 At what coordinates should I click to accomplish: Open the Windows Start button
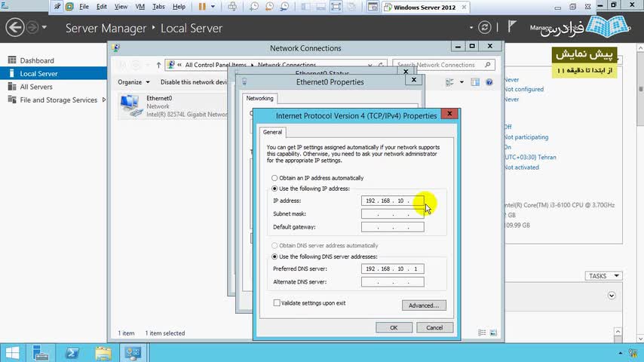12,353
